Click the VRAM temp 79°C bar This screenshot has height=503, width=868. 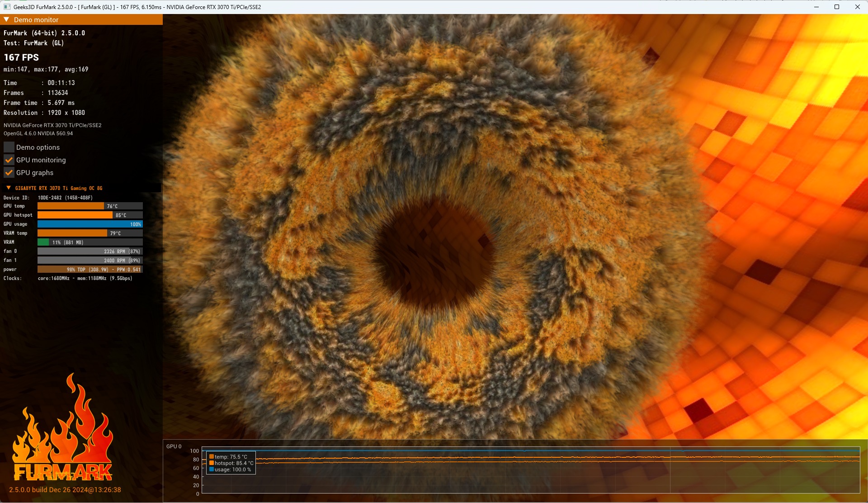click(x=90, y=233)
